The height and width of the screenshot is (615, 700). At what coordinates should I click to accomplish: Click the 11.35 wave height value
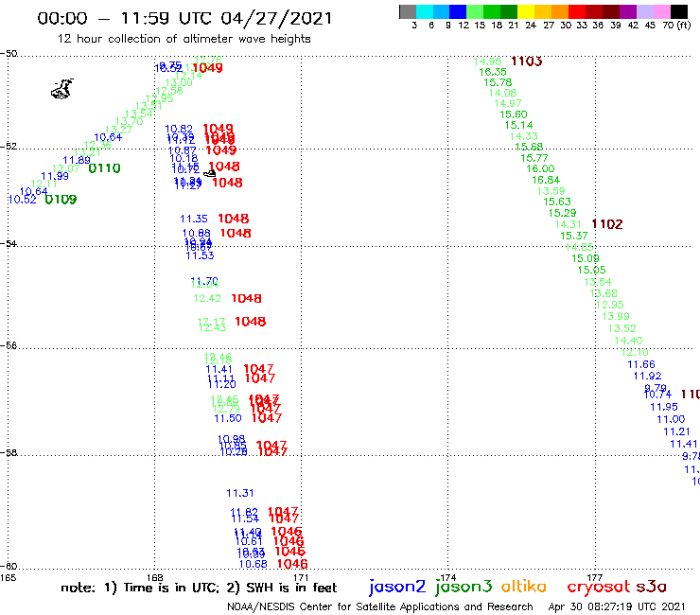194,219
